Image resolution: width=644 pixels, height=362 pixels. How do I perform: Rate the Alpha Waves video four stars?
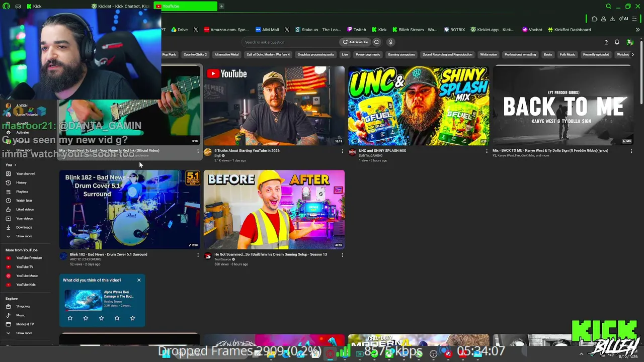[x=117, y=318]
